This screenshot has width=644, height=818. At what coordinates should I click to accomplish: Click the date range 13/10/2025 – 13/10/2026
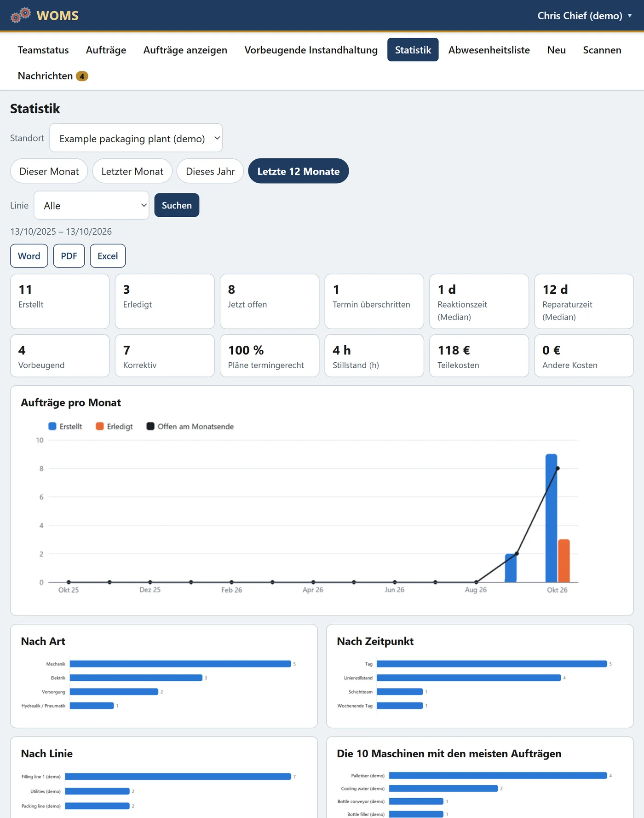[61, 232]
